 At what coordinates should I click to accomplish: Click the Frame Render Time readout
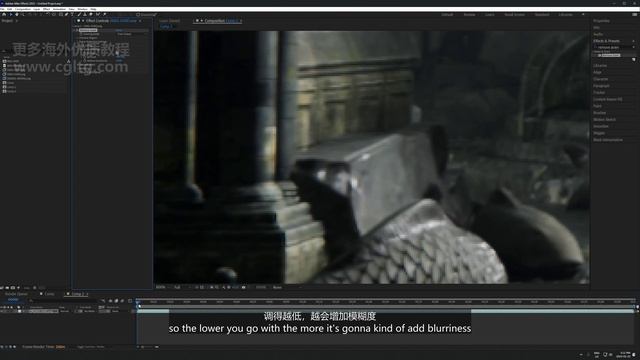[44, 347]
